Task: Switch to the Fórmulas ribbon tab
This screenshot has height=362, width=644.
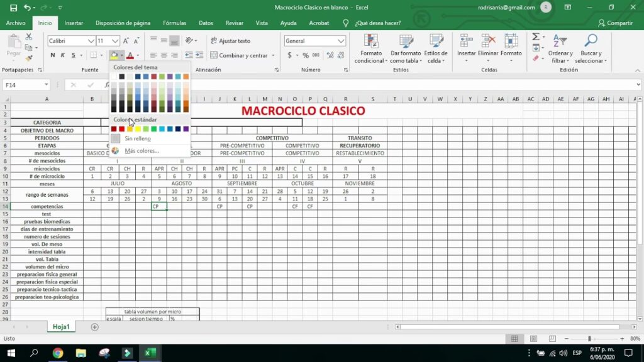Action: click(174, 23)
